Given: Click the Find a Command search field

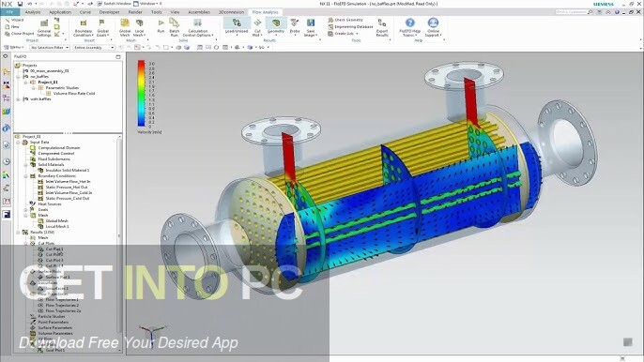Looking at the screenshot, I should pyautogui.click(x=574, y=12).
